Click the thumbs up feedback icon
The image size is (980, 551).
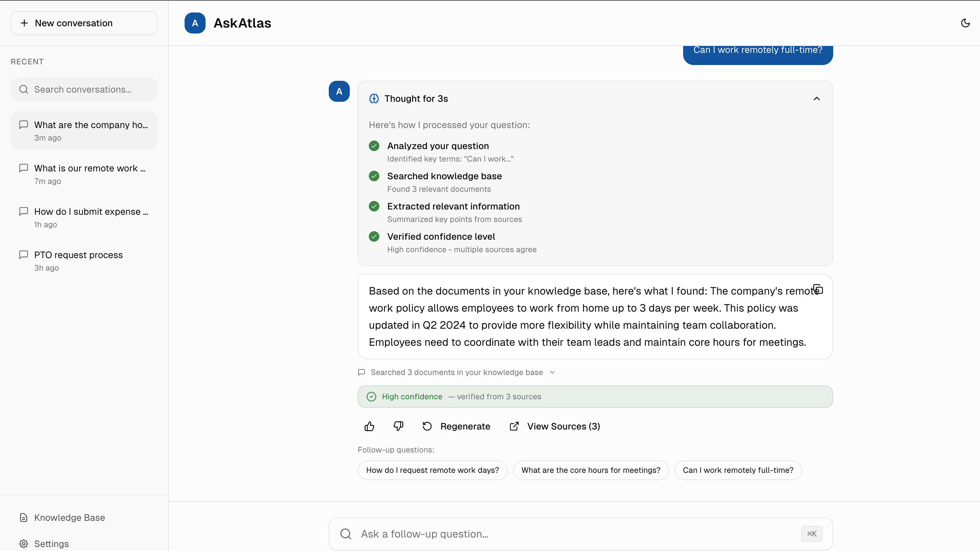coord(369,426)
